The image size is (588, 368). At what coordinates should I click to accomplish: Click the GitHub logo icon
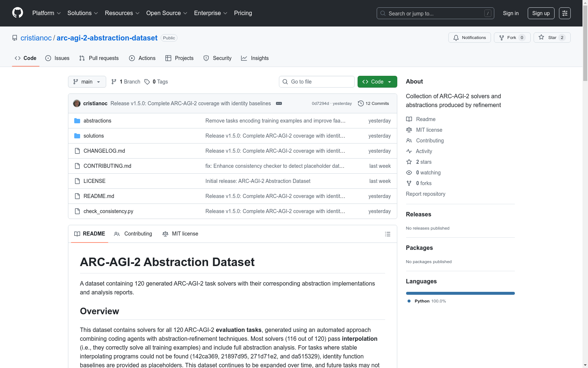point(18,13)
